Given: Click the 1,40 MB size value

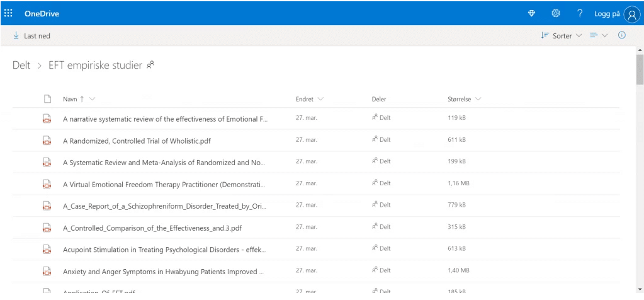Looking at the screenshot, I should click(459, 270).
